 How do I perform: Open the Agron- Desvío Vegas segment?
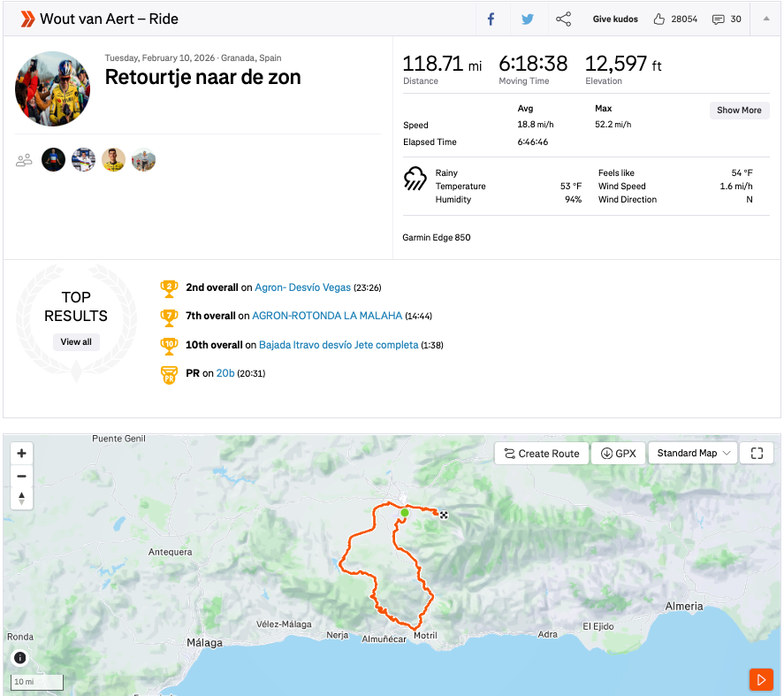tap(302, 287)
